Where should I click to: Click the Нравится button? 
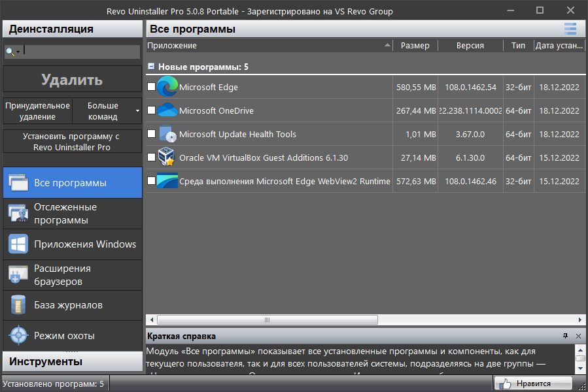tap(533, 383)
